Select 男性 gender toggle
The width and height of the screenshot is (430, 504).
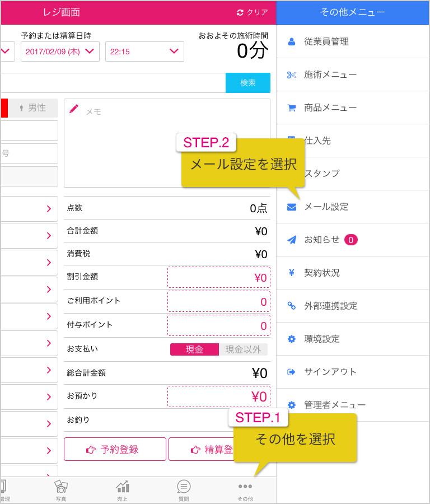pyautogui.click(x=33, y=108)
